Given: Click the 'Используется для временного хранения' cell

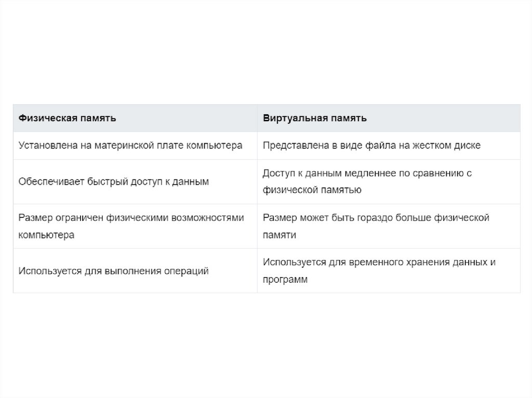Looking at the screenshot, I should [379, 271].
